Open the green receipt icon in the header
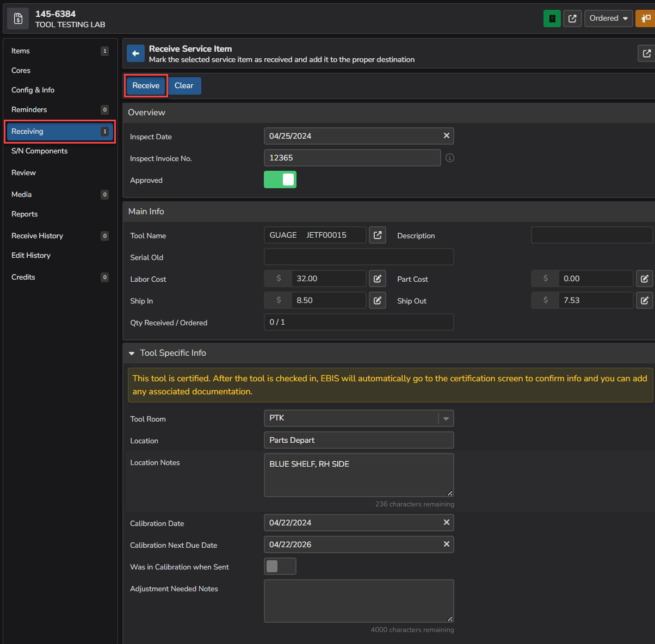This screenshot has height=644, width=655. tap(552, 18)
